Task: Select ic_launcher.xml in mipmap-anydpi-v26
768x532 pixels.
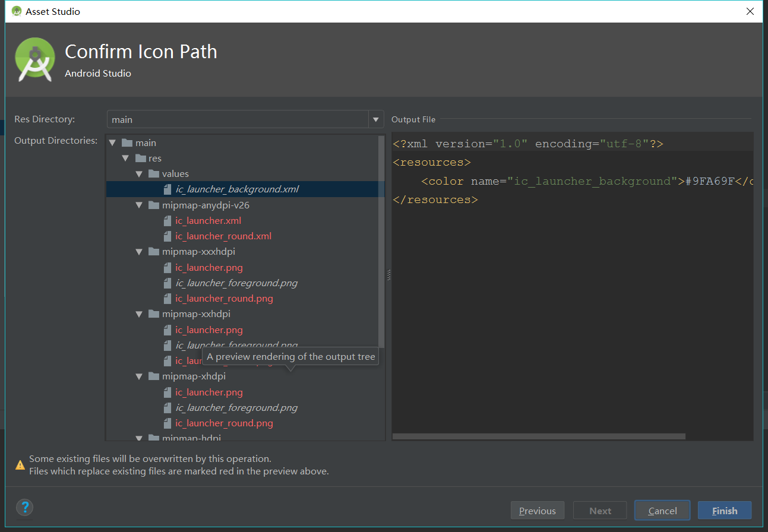Action: [x=208, y=220]
